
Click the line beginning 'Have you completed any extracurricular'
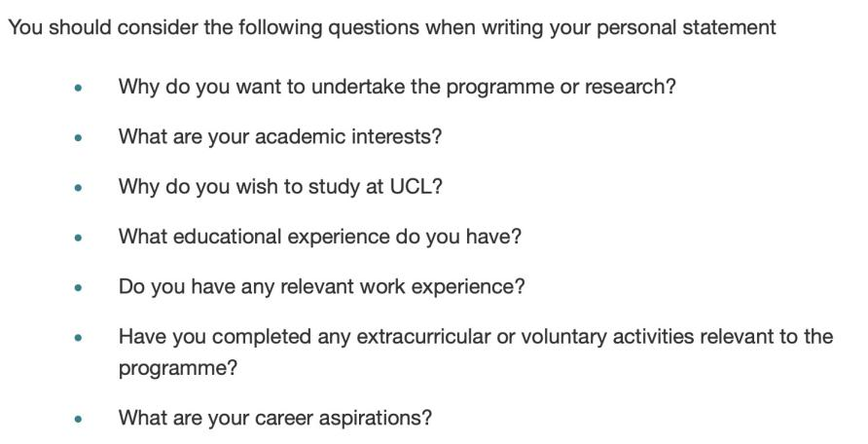476,337
